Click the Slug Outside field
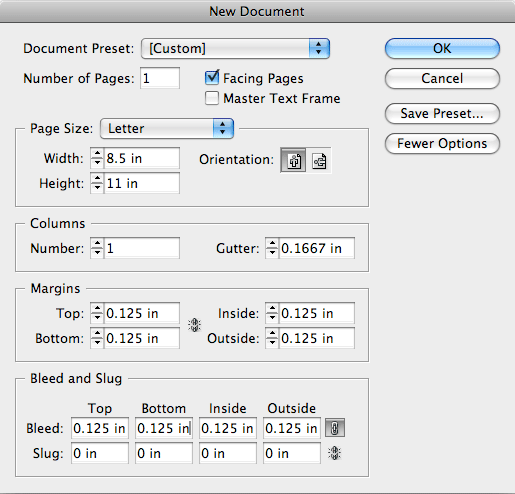 [292, 453]
